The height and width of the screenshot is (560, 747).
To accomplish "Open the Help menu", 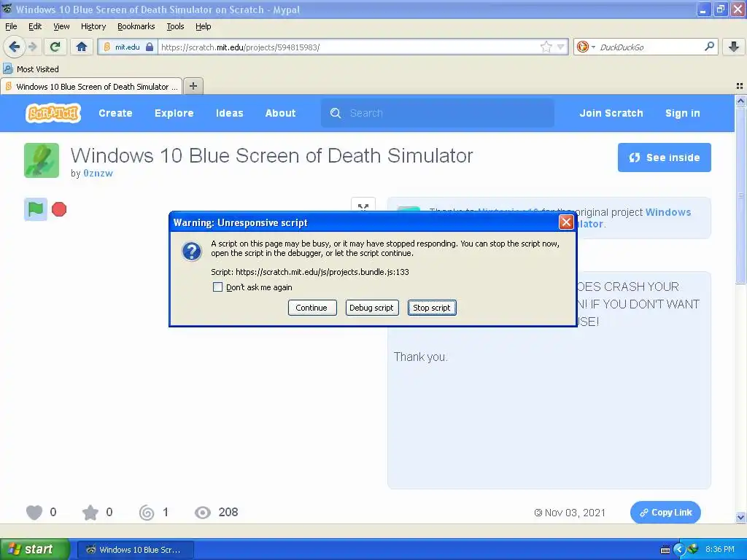I will pos(203,26).
